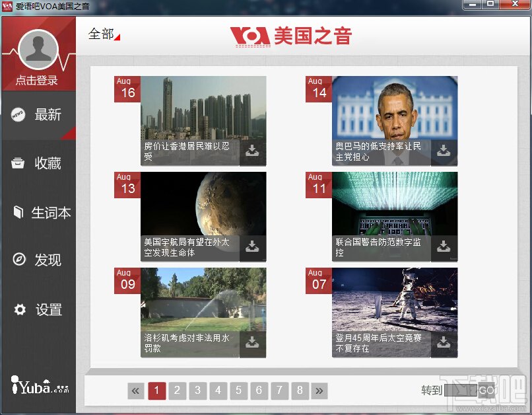This screenshot has width=532, height=415.
Task: Download the 奥巴马的低支持率让民主党担心 article
Action: (x=444, y=152)
